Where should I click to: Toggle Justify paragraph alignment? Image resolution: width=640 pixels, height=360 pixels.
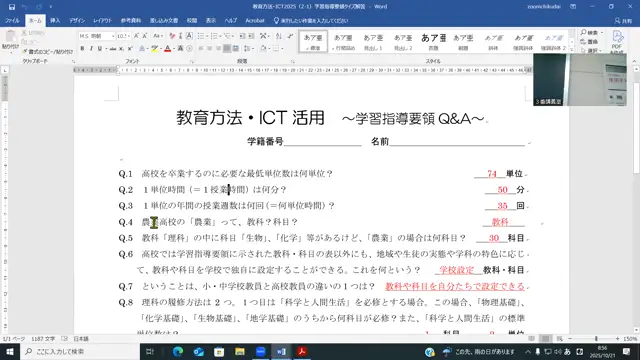pyautogui.click(x=227, y=49)
